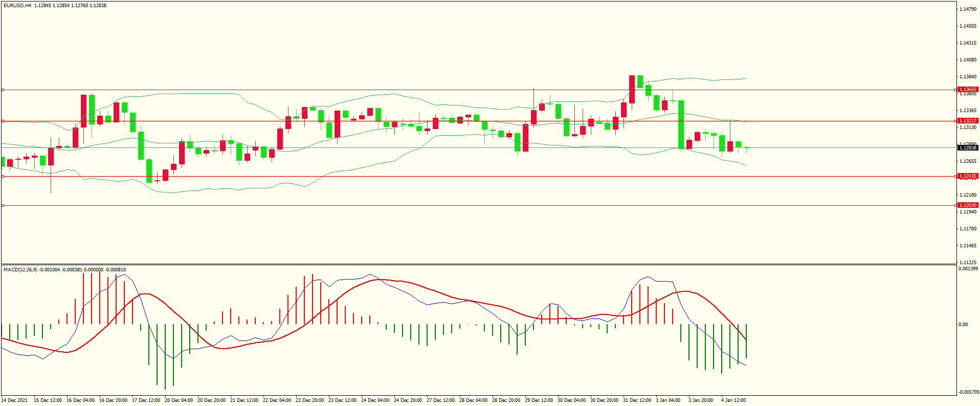This screenshot has width=980, height=406.
Task: Select the red 1.13217 price level label
Action: pos(967,121)
